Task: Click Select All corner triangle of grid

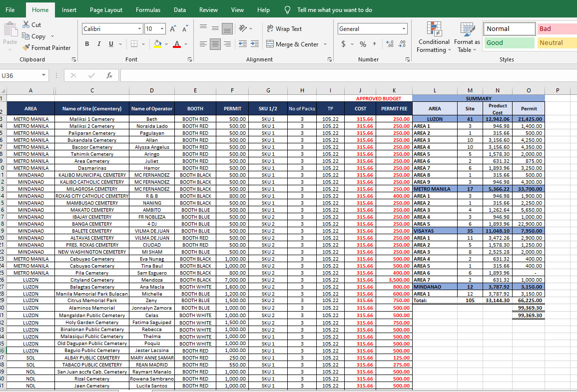Action: pyautogui.click(x=3, y=90)
